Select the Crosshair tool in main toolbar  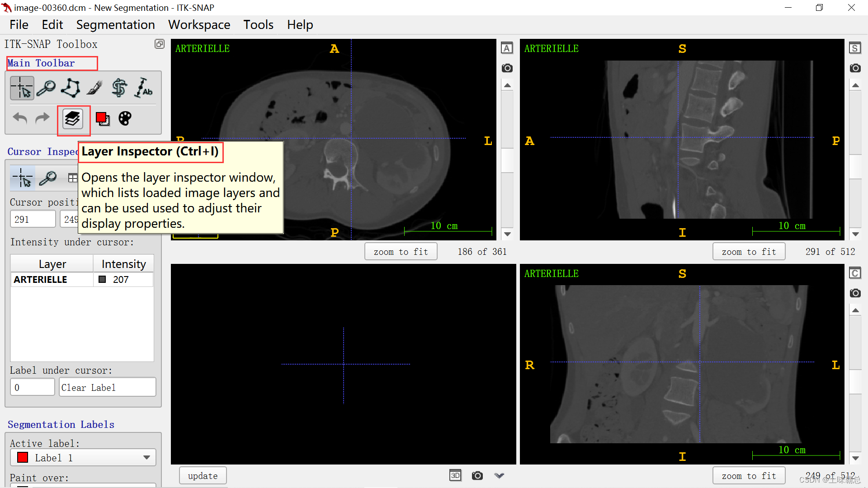tap(22, 88)
